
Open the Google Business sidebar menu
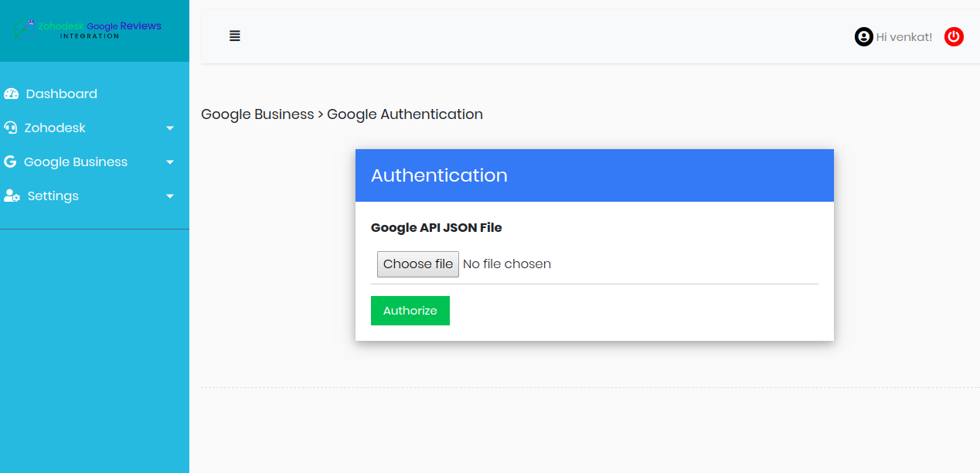coord(94,162)
